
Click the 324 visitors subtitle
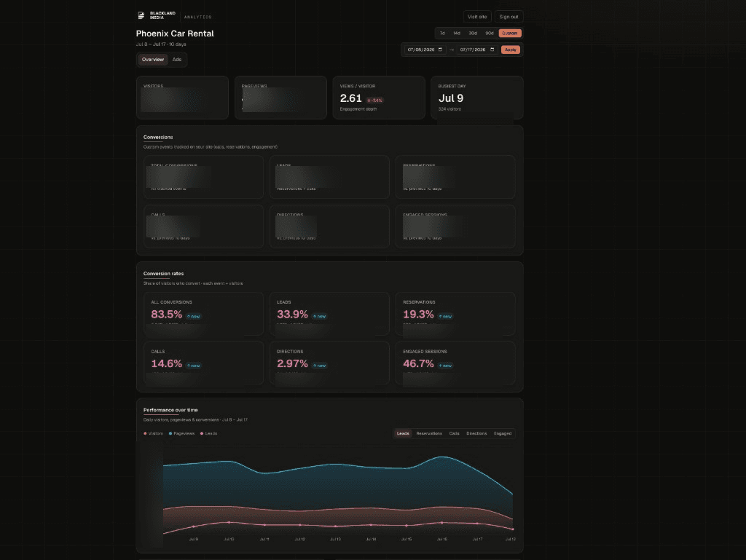(x=449, y=109)
